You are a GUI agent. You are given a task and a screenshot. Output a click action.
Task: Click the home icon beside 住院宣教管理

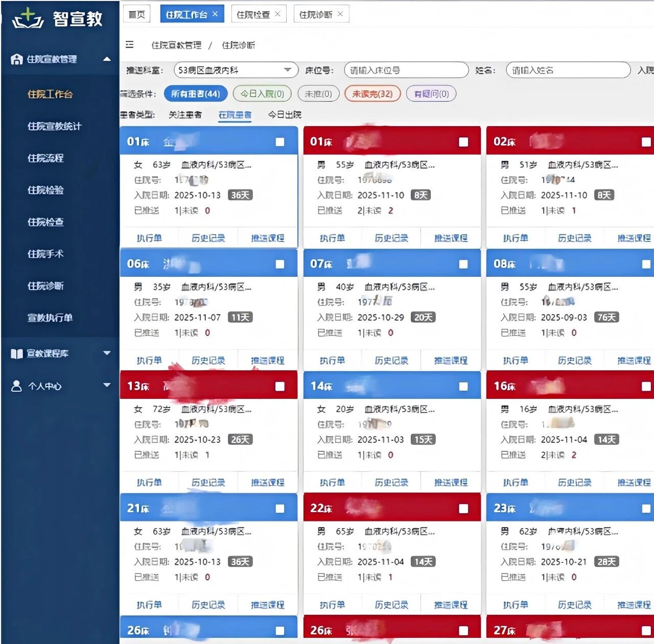[x=17, y=59]
